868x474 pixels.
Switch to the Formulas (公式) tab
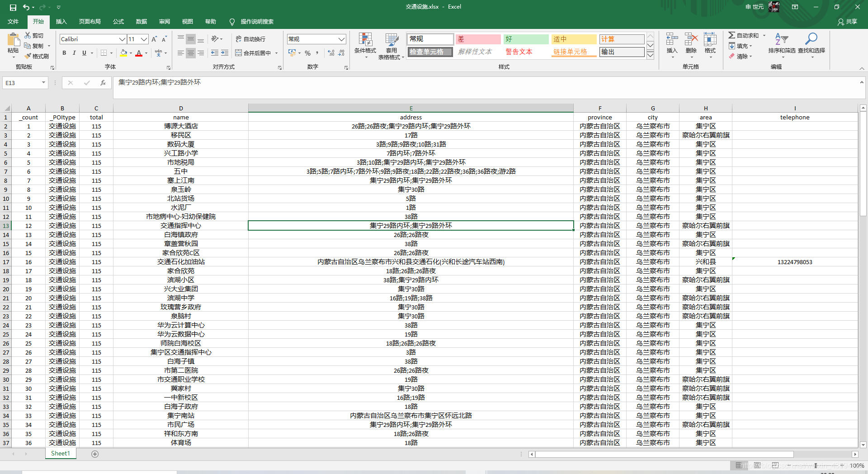(x=118, y=22)
